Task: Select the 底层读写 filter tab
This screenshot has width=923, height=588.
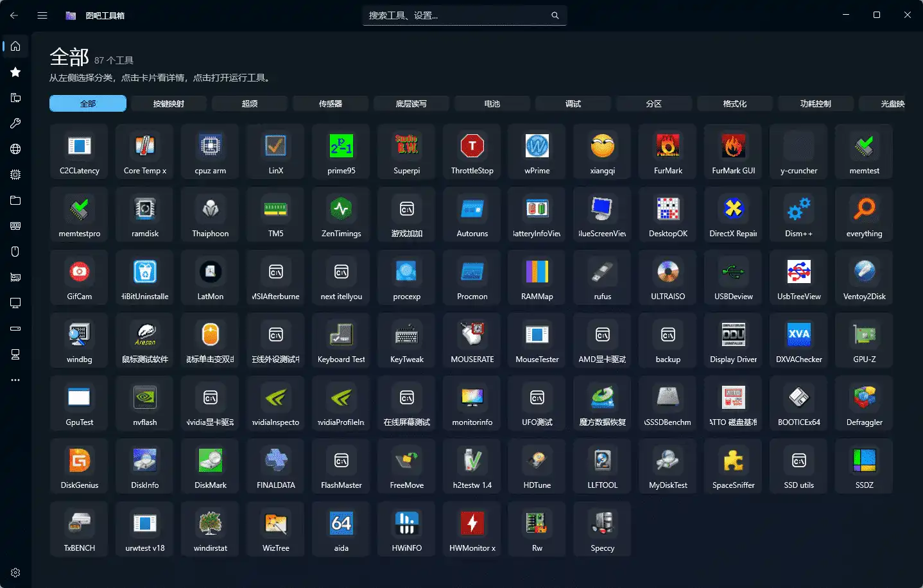Action: [411, 103]
